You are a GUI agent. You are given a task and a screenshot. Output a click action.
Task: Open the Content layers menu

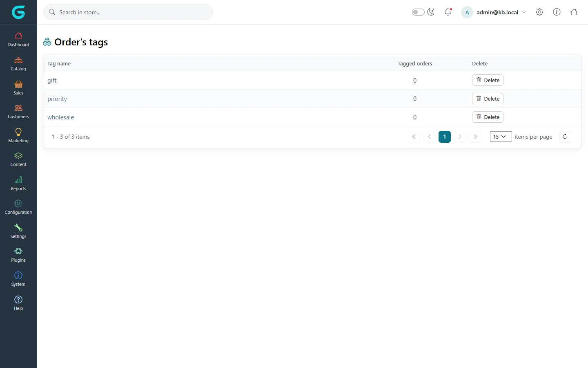tap(18, 159)
